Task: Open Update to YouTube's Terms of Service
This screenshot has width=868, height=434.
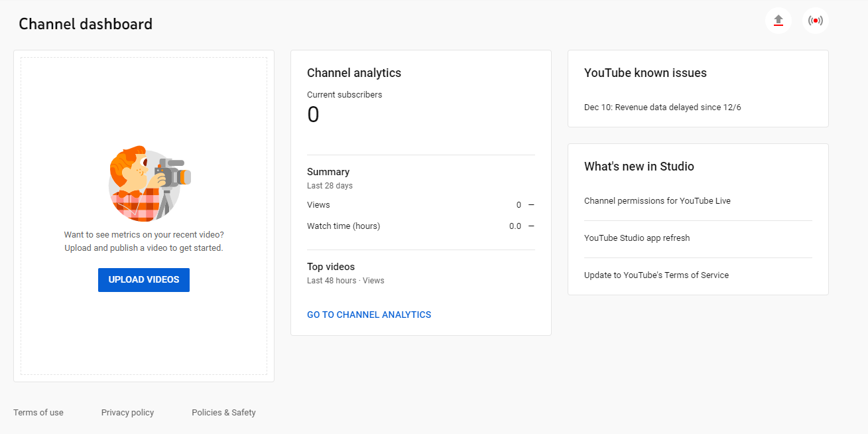Action: [x=656, y=275]
